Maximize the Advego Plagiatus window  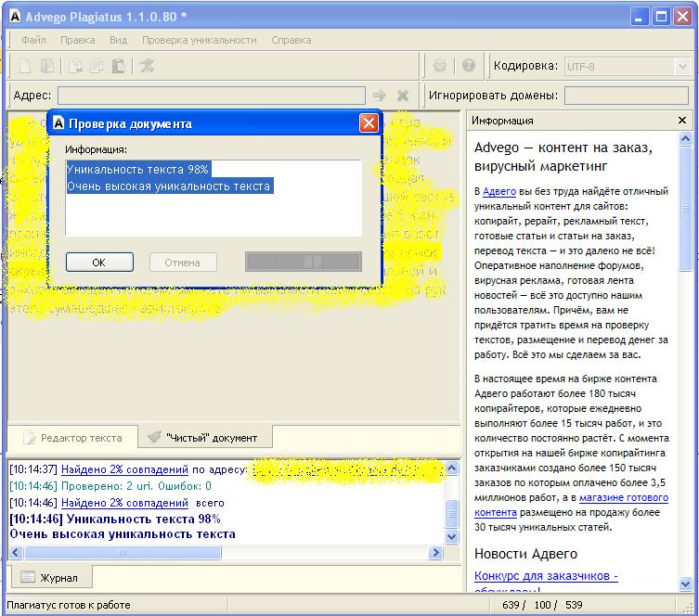[661, 17]
